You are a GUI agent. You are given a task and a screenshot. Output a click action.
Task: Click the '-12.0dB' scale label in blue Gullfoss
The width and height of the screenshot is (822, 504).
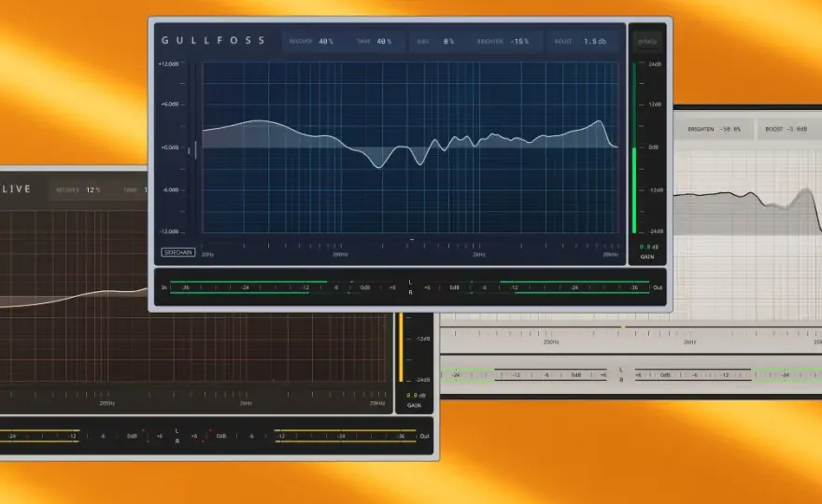tap(168, 231)
